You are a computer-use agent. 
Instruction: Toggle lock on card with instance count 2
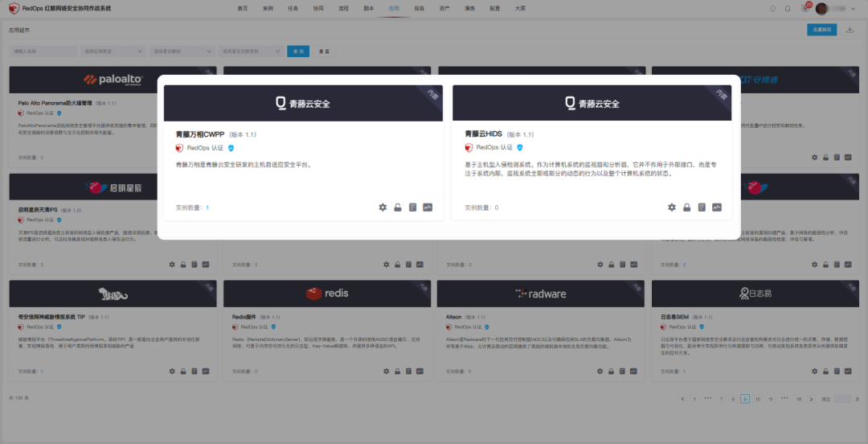point(398,265)
